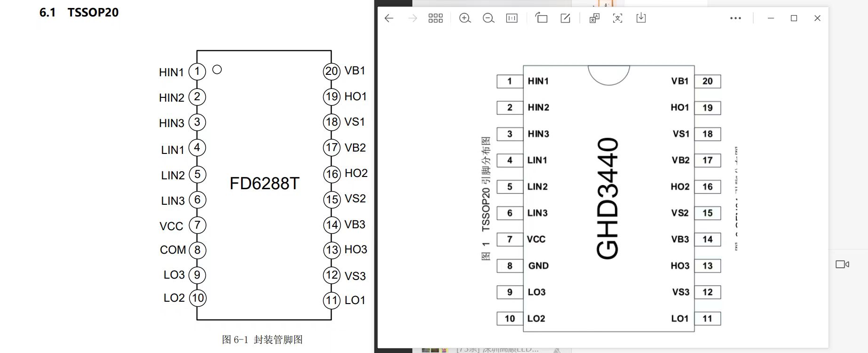This screenshot has width=868, height=353.
Task: Click the LO1 label on GHD3440 diagram
Action: click(680, 319)
